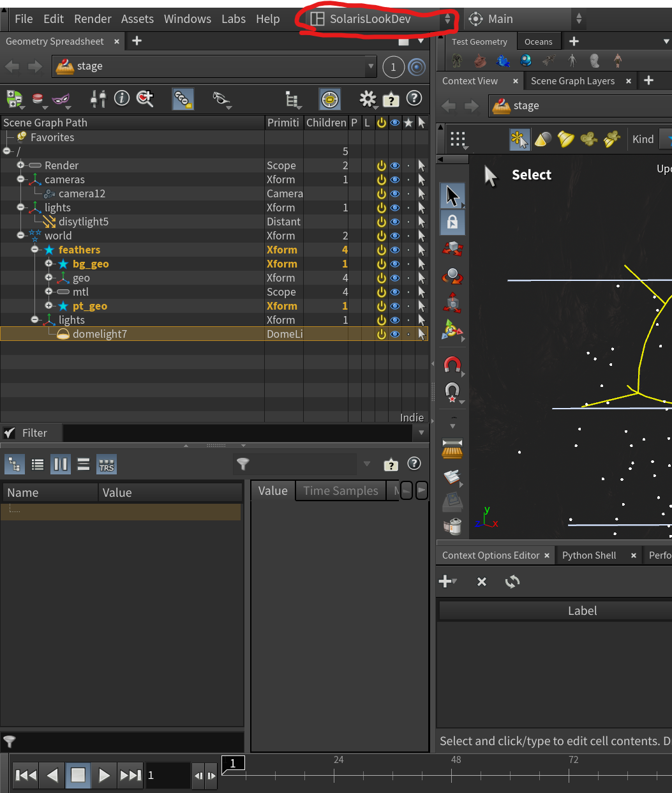Viewport: 672px width, 793px height.
Task: Toggle visibility eye for the feathers prim
Action: (395, 250)
